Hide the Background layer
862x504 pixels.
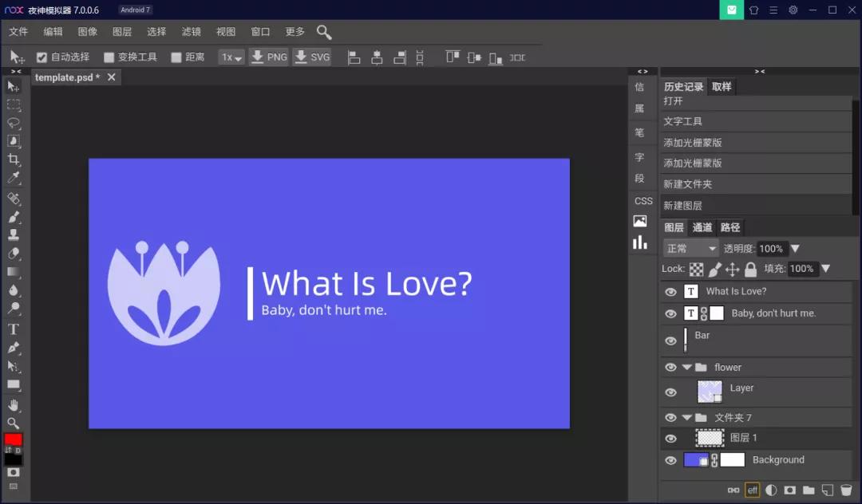(670, 460)
